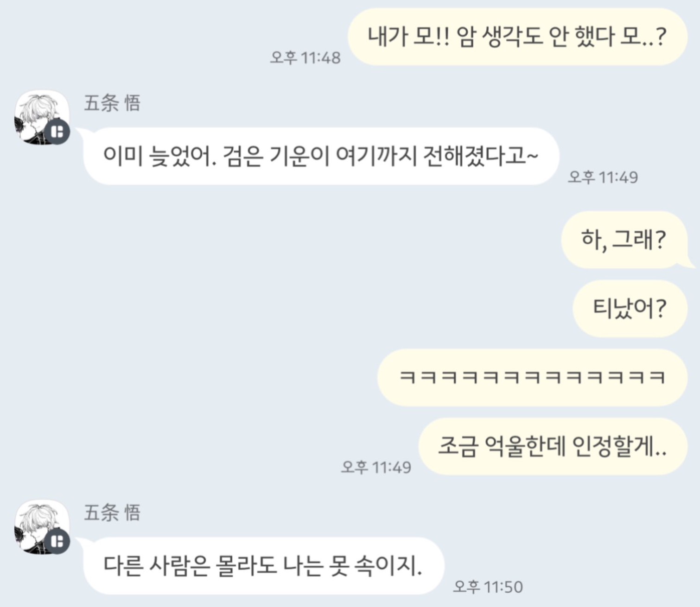Tap the '하, 그래?' message bubble
700x607 pixels.
[x=624, y=240]
